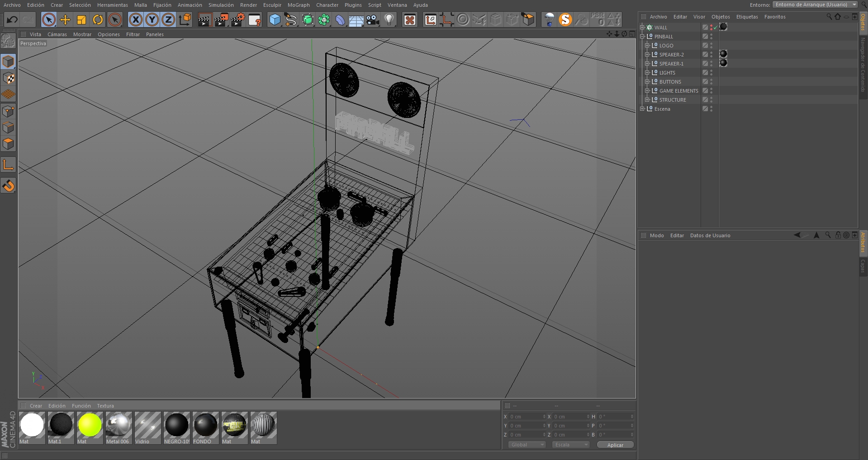Image resolution: width=868 pixels, height=460 pixels.
Task: Switch to the Capas side tab
Action: click(x=863, y=266)
